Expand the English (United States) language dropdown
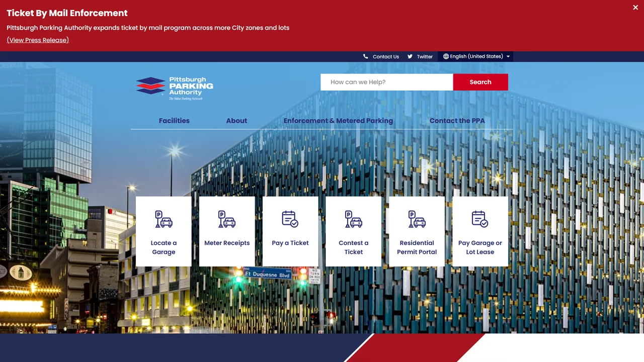644x362 pixels. point(476,56)
